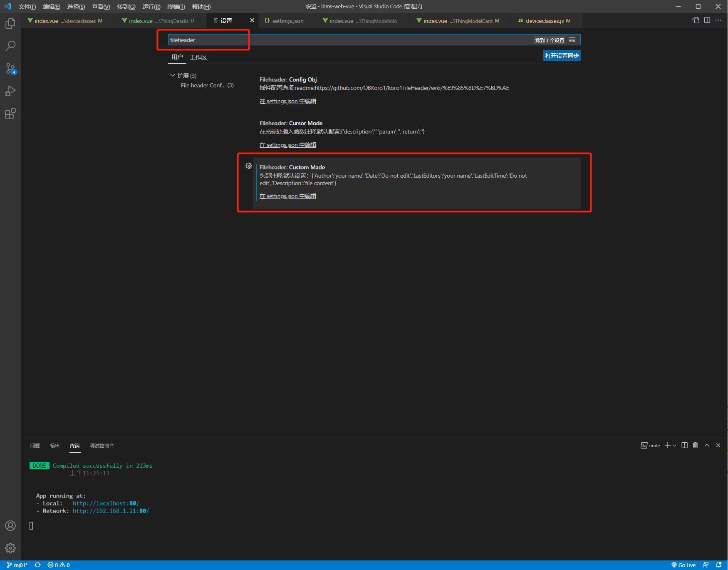
Task: Open the Run and Debug view
Action: [10, 91]
